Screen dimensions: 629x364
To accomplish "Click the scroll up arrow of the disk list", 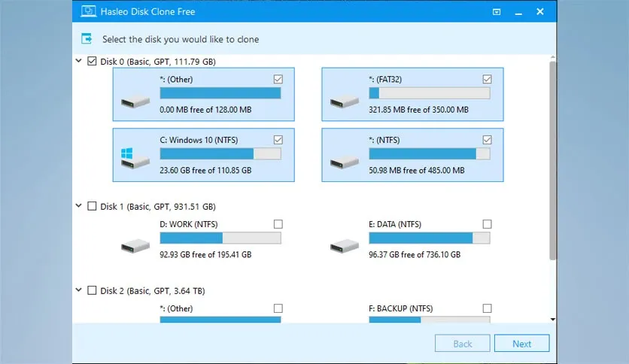I will click(553, 58).
